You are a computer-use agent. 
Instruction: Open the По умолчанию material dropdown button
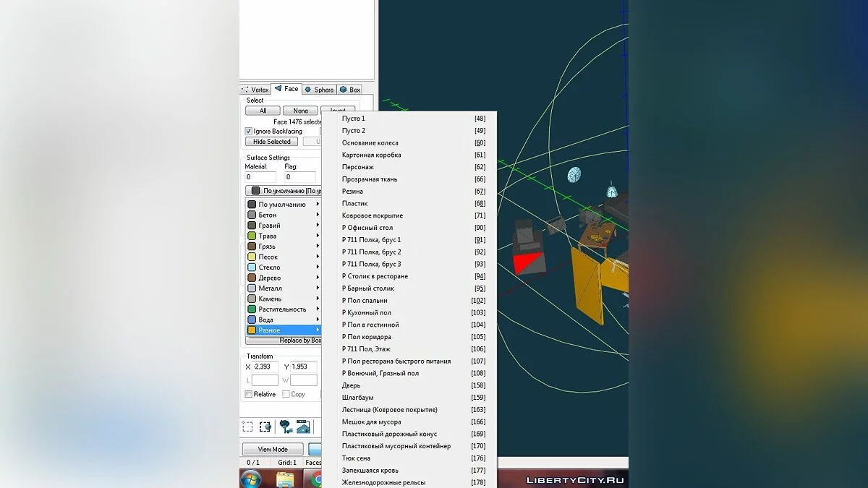283,191
